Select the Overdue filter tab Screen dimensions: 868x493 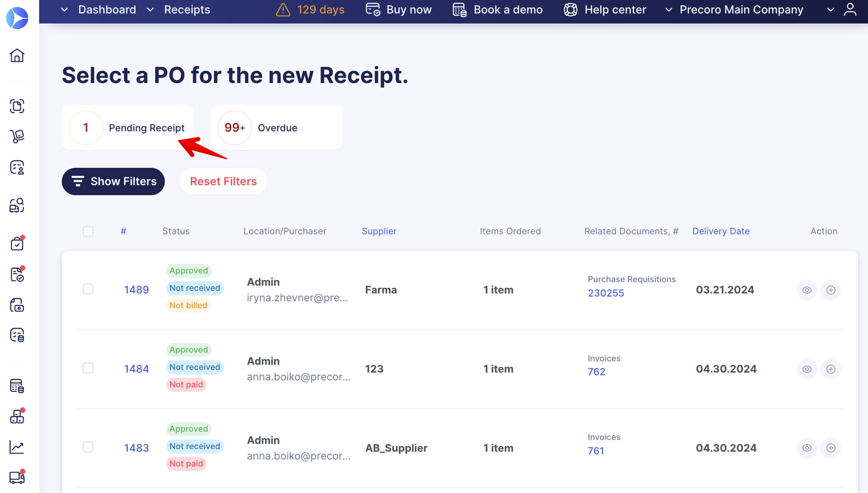[276, 128]
